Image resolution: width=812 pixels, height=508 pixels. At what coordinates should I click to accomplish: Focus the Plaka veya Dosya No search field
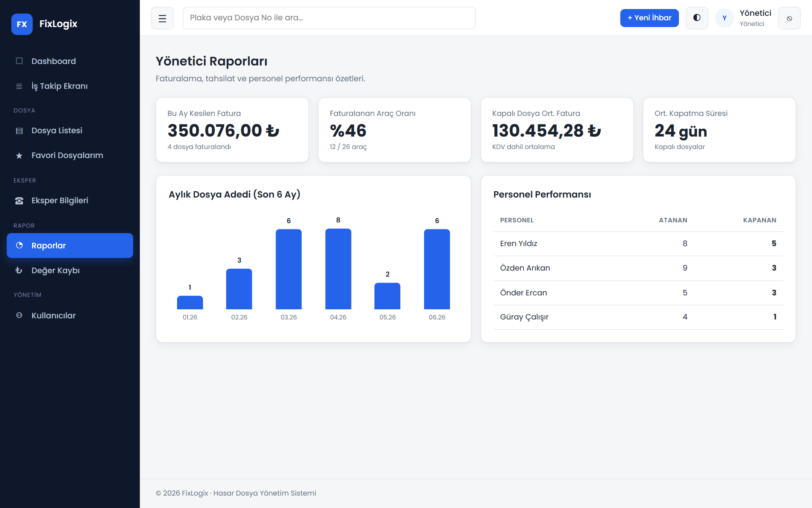coord(329,18)
